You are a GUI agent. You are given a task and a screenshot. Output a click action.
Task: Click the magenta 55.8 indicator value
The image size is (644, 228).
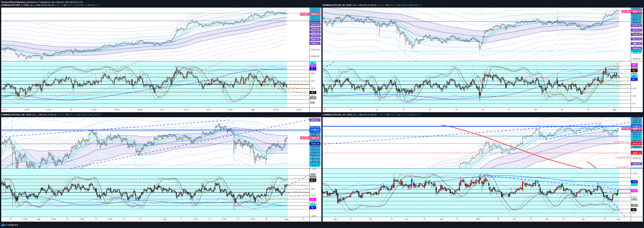[x=635, y=191]
